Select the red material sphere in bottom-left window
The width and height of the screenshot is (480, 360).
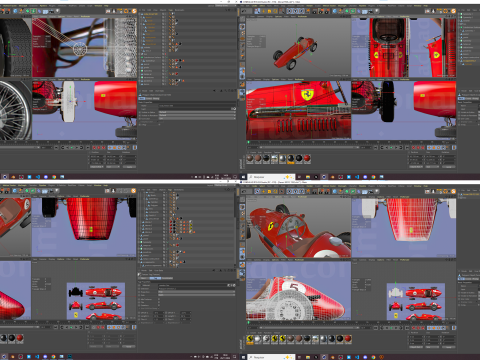click(20, 338)
